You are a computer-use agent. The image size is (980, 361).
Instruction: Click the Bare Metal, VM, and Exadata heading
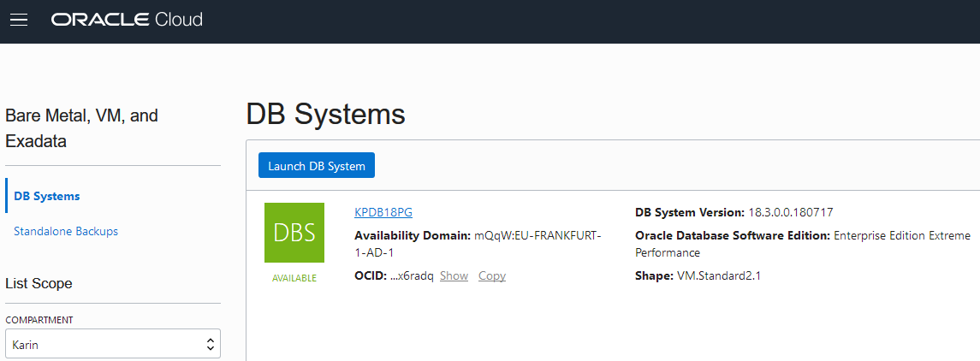(x=81, y=128)
